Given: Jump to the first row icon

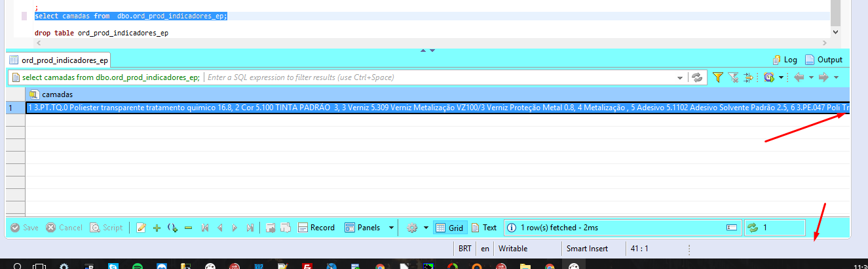Looking at the screenshot, I should pos(205,228).
